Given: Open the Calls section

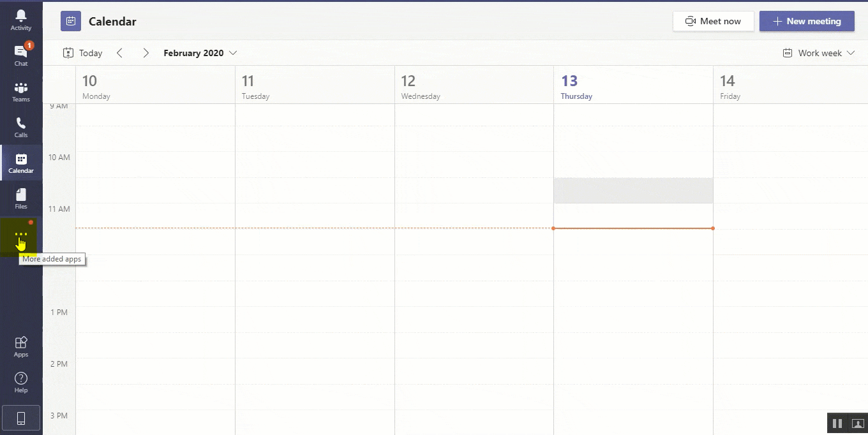Looking at the screenshot, I should tap(21, 127).
